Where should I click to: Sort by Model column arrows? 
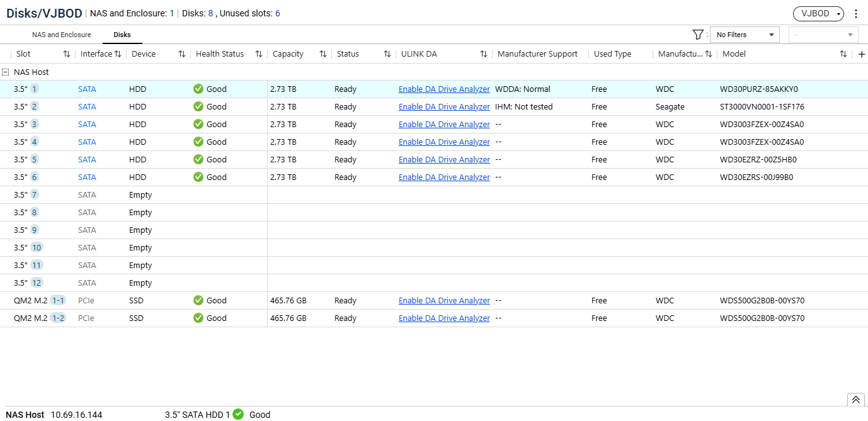843,54
